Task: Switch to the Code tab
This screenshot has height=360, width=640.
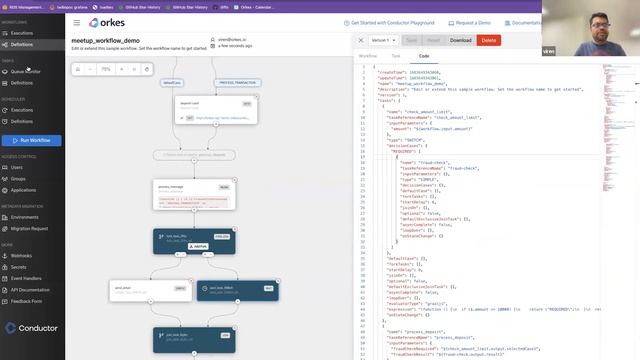Action: (x=424, y=56)
